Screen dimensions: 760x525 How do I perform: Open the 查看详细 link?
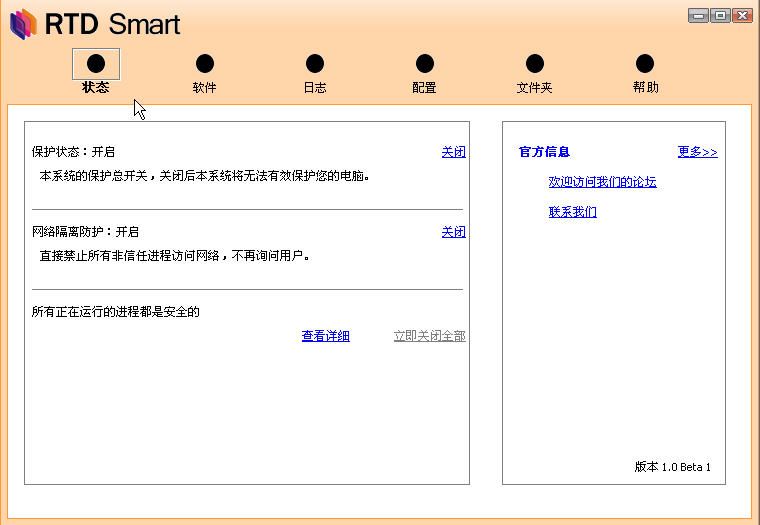(x=326, y=336)
